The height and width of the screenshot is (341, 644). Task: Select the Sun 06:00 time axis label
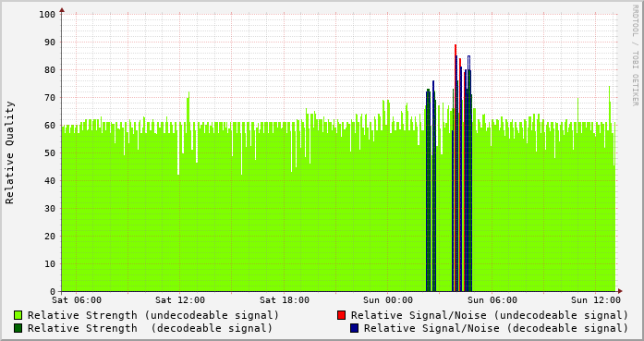[x=492, y=300]
